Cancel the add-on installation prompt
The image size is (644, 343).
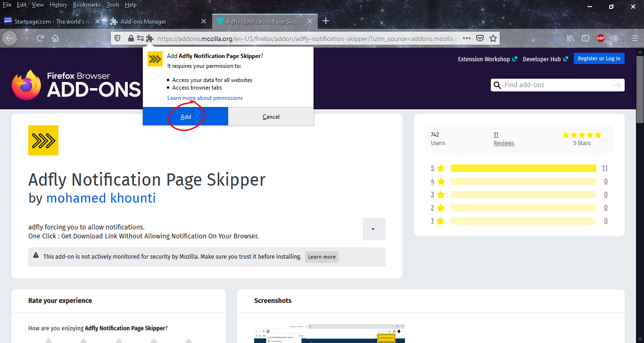[271, 116]
